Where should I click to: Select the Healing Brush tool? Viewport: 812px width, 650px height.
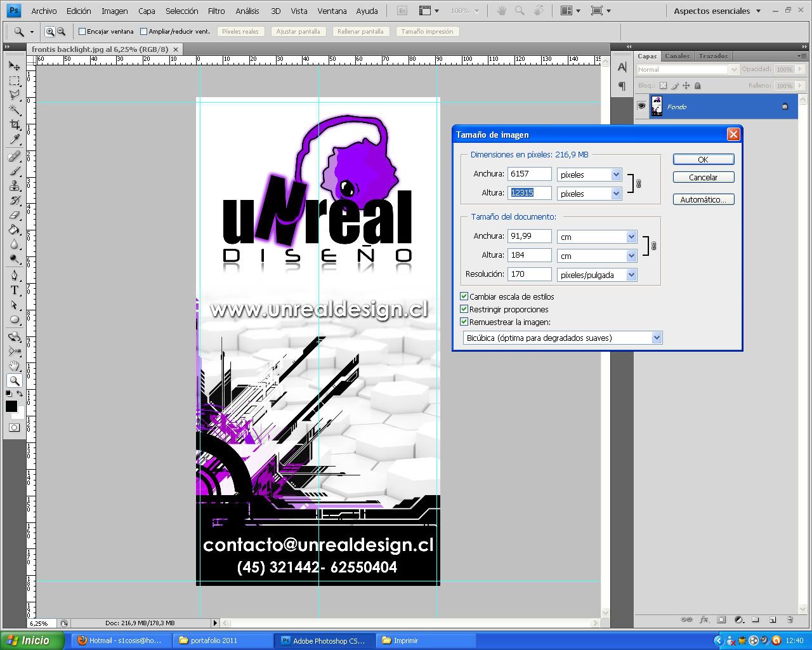tap(14, 156)
